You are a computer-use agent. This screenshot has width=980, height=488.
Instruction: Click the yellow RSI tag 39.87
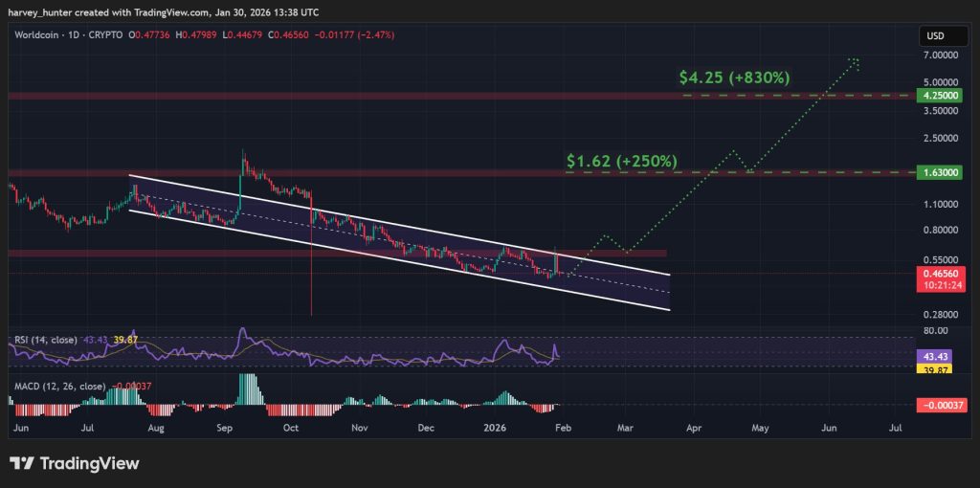pyautogui.click(x=934, y=368)
